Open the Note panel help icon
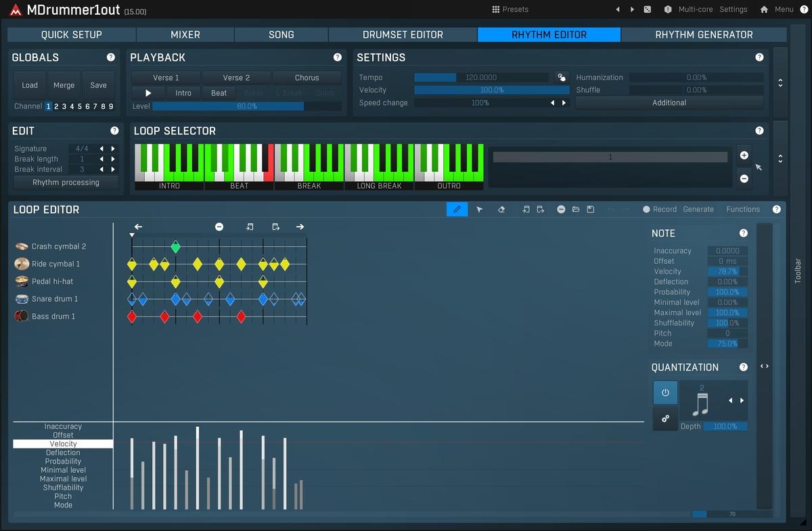This screenshot has width=812, height=531. tap(744, 233)
